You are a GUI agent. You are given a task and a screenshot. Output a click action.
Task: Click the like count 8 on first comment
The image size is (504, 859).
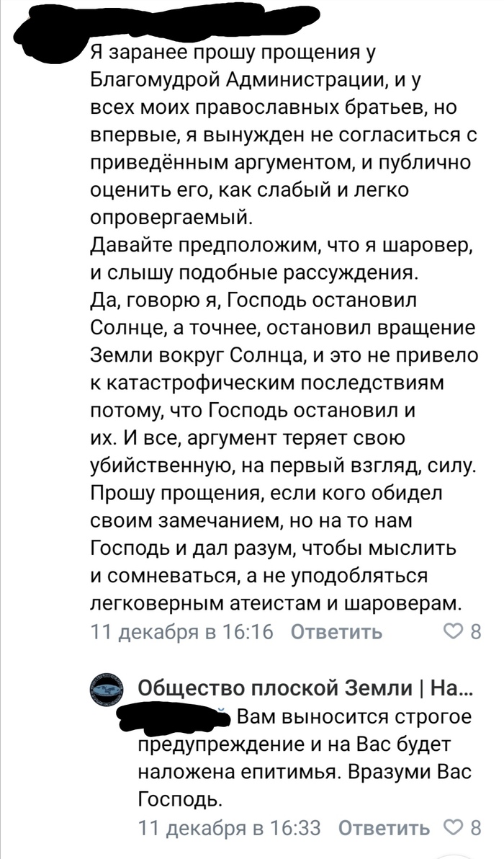(x=474, y=632)
